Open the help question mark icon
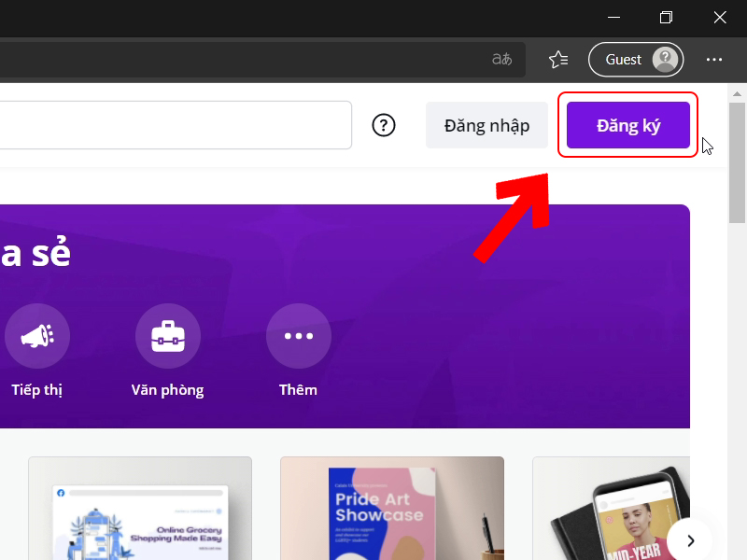This screenshot has width=747, height=560. coord(384,125)
